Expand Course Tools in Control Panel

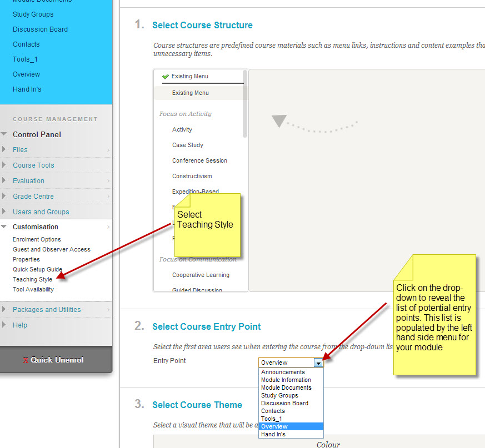point(33,165)
